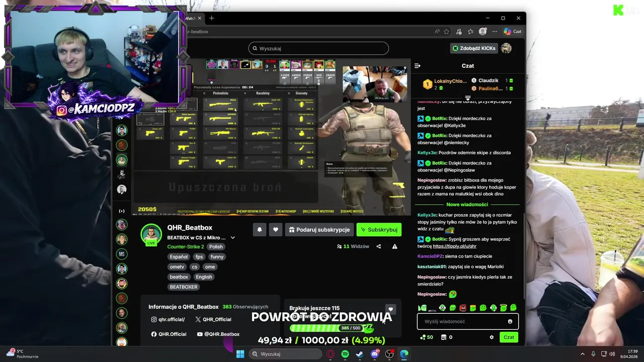This screenshot has height=362, width=644.
Task: Open share icon next to viewers count
Action: coord(379,246)
